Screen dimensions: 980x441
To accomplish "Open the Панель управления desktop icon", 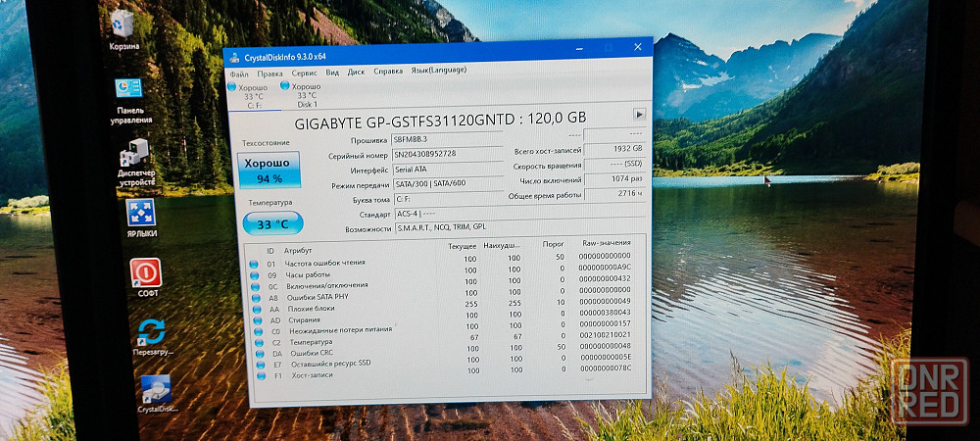I will coord(129,89).
